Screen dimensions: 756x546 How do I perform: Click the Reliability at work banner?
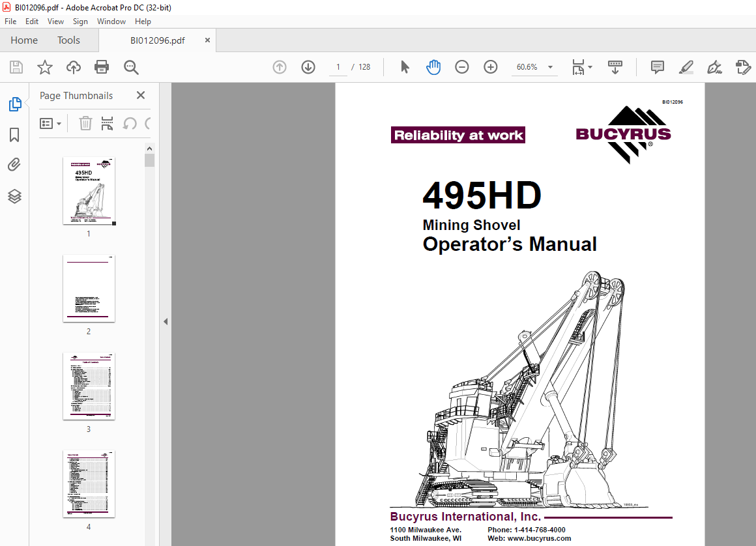pyautogui.click(x=458, y=135)
